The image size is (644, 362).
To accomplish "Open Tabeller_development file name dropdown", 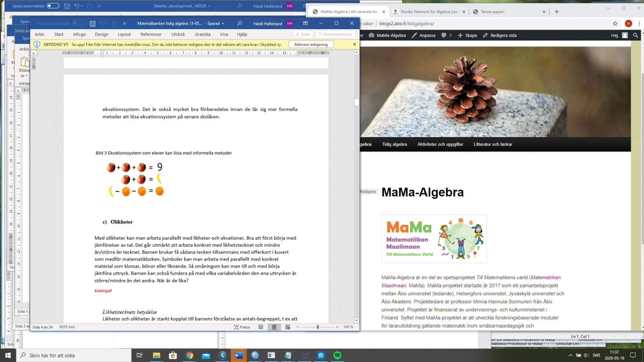I will (x=209, y=6).
